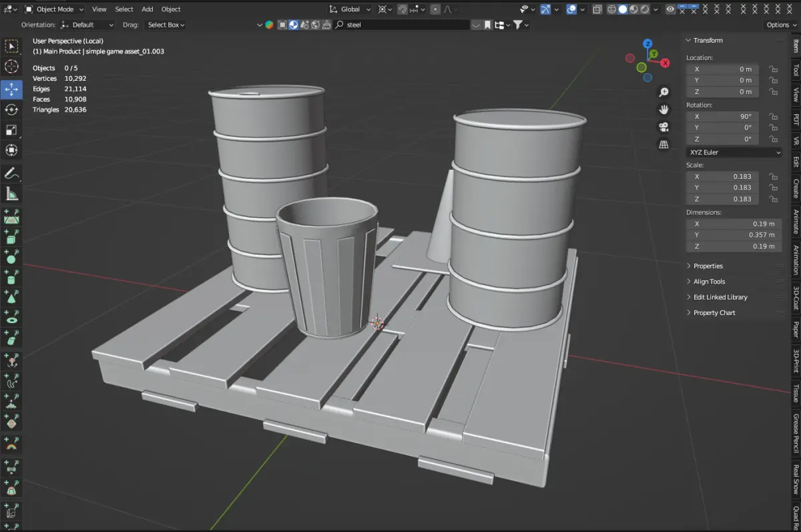Screen dimensions: 801x532
Task: Select the Select Box tool
Action: point(11,46)
